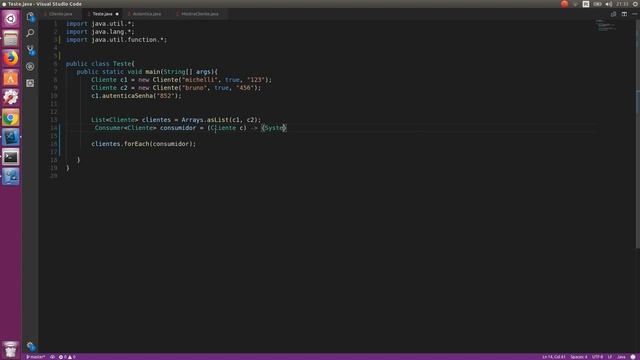Open the keyboard layout indicator
The width and height of the screenshot is (640, 360).
click(x=586, y=4)
